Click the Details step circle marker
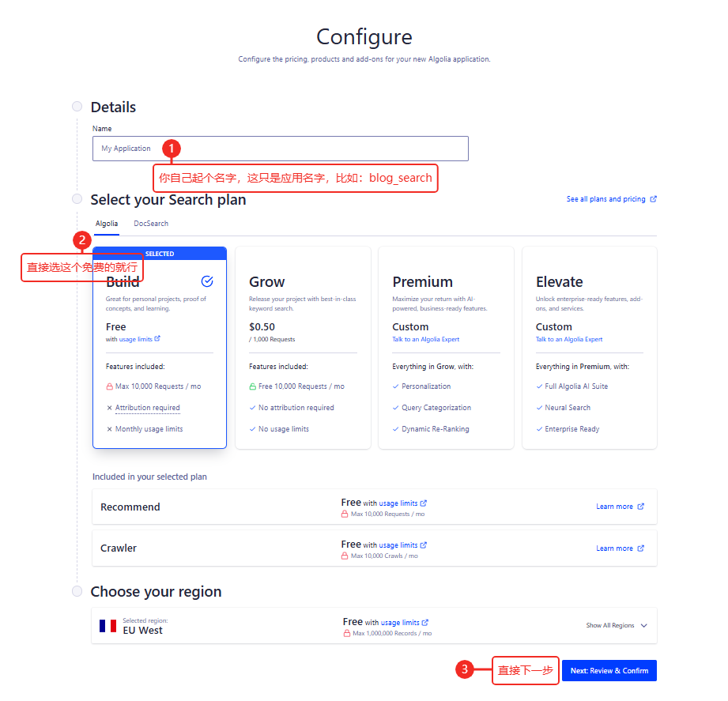The width and height of the screenshot is (728, 701). tap(77, 107)
